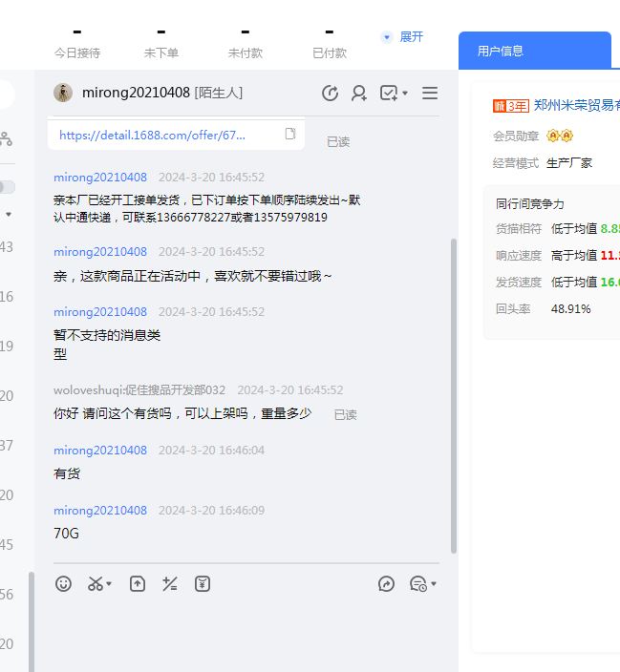Open chat history clock icon

(x=331, y=93)
